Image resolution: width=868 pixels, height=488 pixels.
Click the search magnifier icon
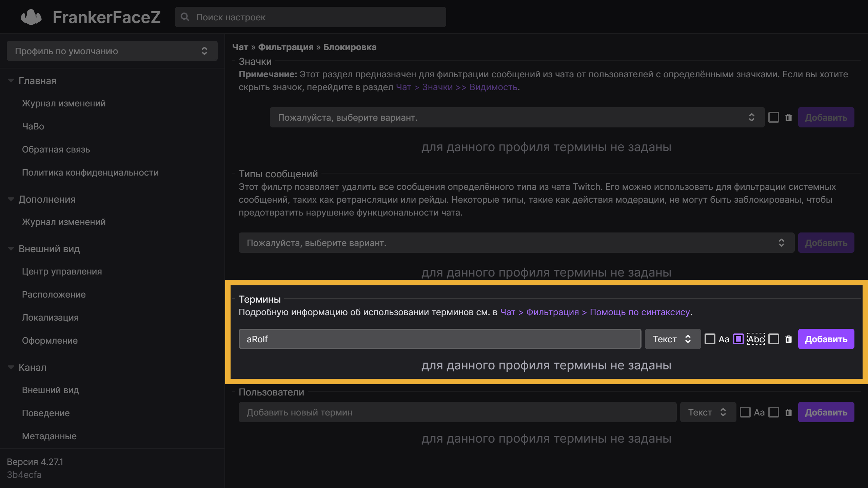click(x=185, y=17)
